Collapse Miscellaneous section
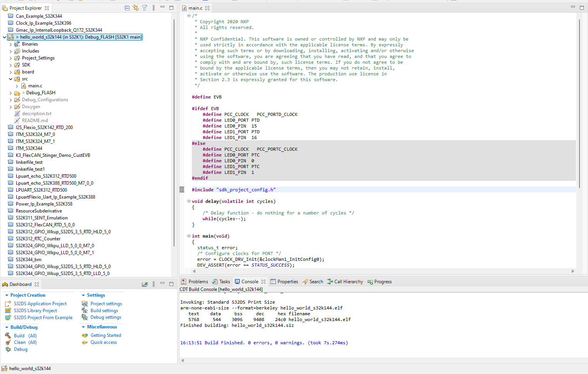Viewport: 588px width, 374px height. tap(83, 327)
